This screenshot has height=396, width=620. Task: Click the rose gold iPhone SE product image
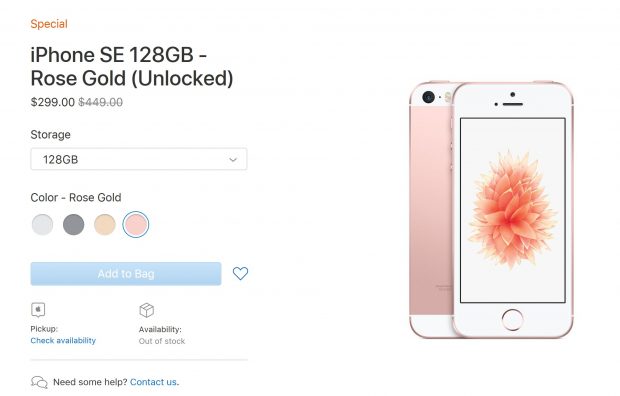[491, 210]
